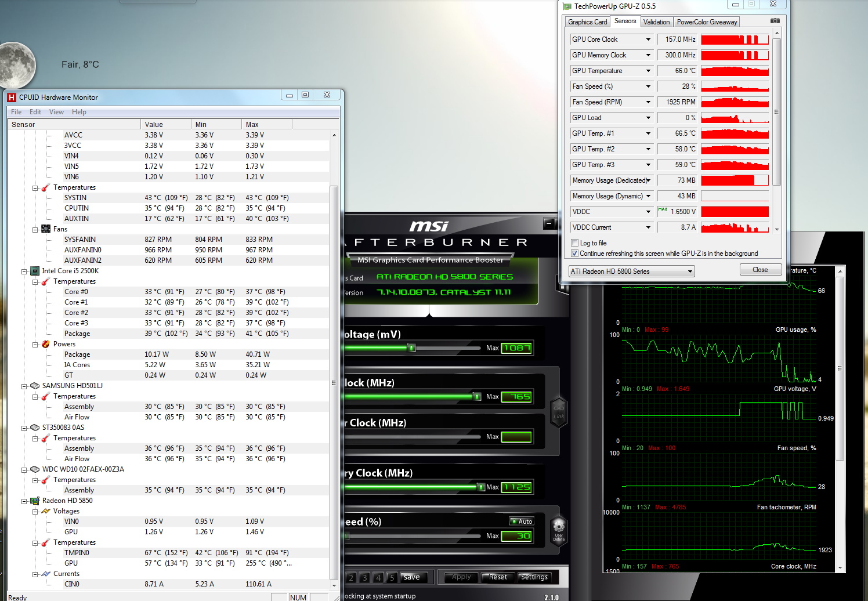Click the Apply button in Afterburner
The height and width of the screenshot is (601, 868).
(x=461, y=577)
